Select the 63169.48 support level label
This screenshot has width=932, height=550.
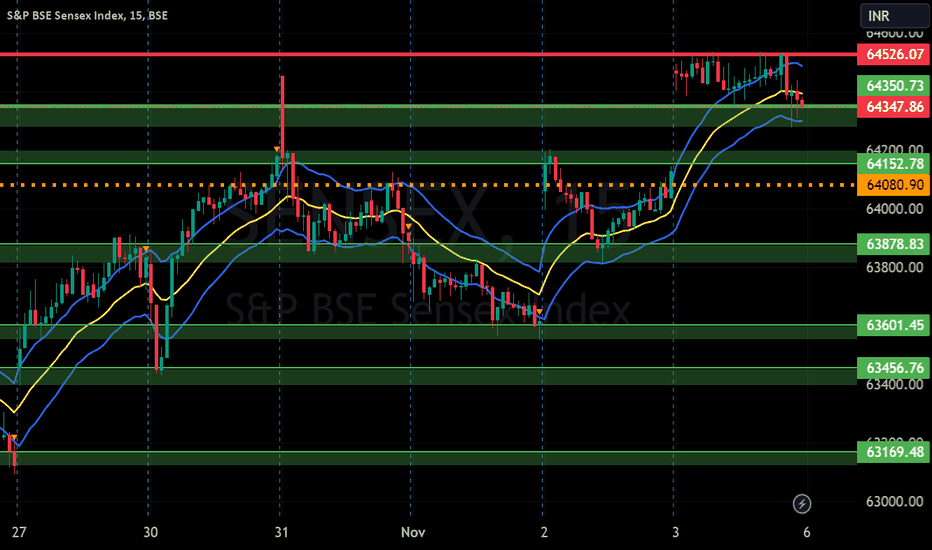(x=894, y=452)
